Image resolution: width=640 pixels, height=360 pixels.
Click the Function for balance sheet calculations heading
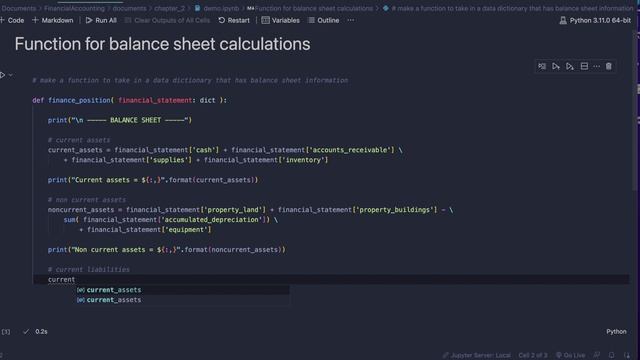[162, 44]
